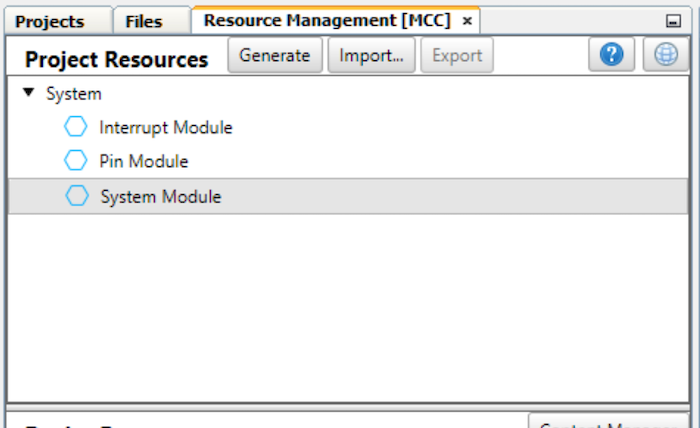Click the System Module hexagon icon

click(x=76, y=196)
